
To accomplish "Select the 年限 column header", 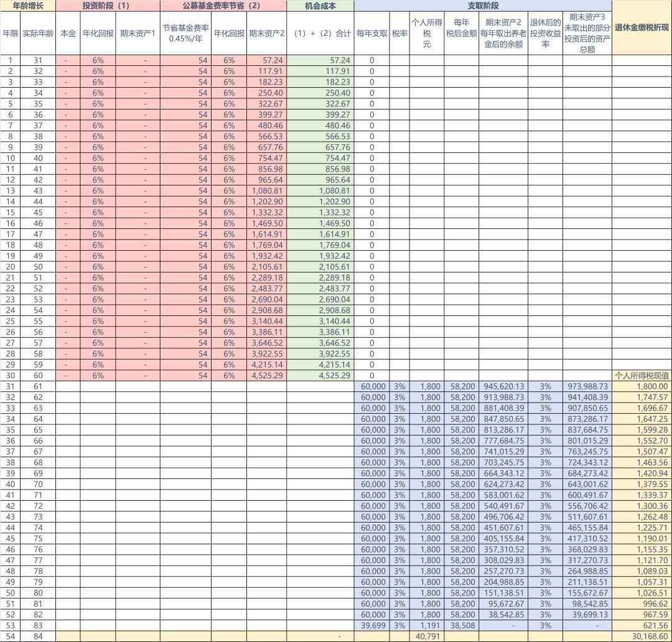I will pyautogui.click(x=11, y=34).
